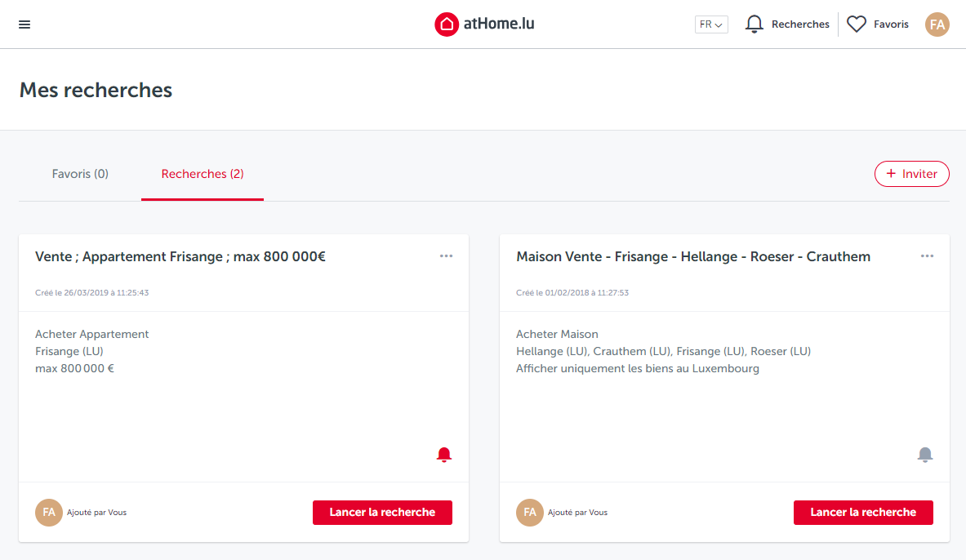The height and width of the screenshot is (560, 966).
Task: Click title 'Vente ; Appartement Frisange ; max 800 000€'
Action: coord(180,257)
